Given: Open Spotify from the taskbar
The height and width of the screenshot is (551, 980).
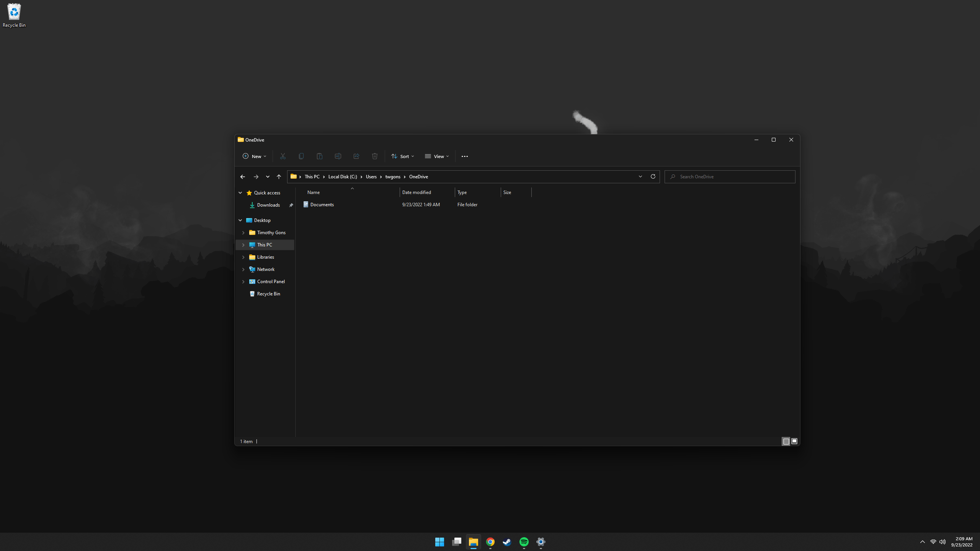Looking at the screenshot, I should [524, 541].
